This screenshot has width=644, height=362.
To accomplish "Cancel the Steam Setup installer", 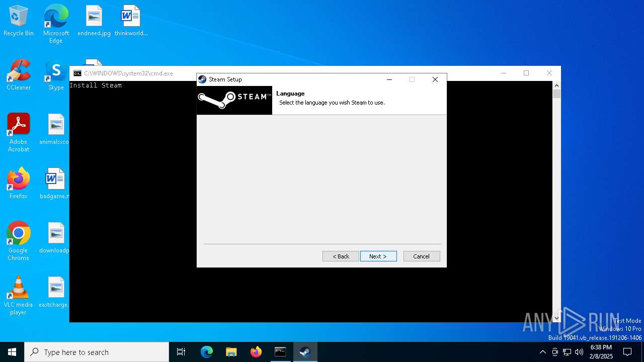I will pos(422,256).
